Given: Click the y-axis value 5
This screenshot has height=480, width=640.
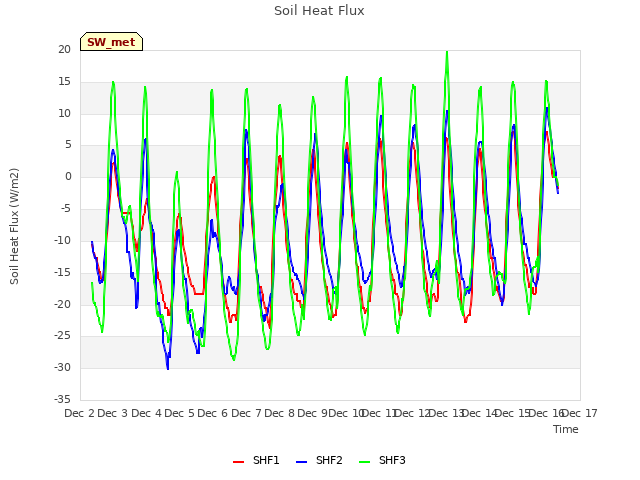Looking at the screenshot, I should tap(68, 144).
